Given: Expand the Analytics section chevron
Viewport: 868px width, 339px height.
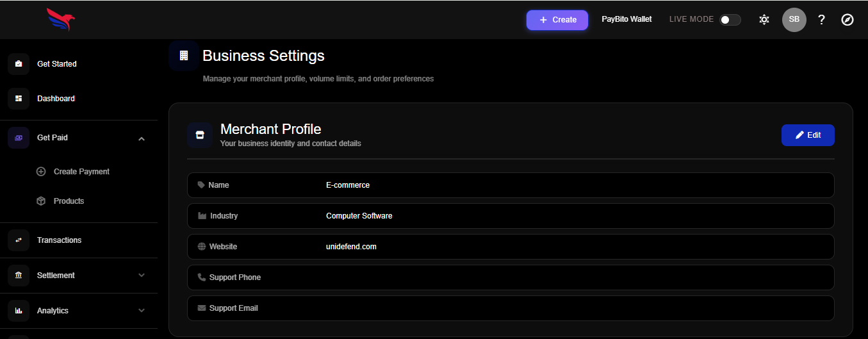Looking at the screenshot, I should [x=142, y=311].
